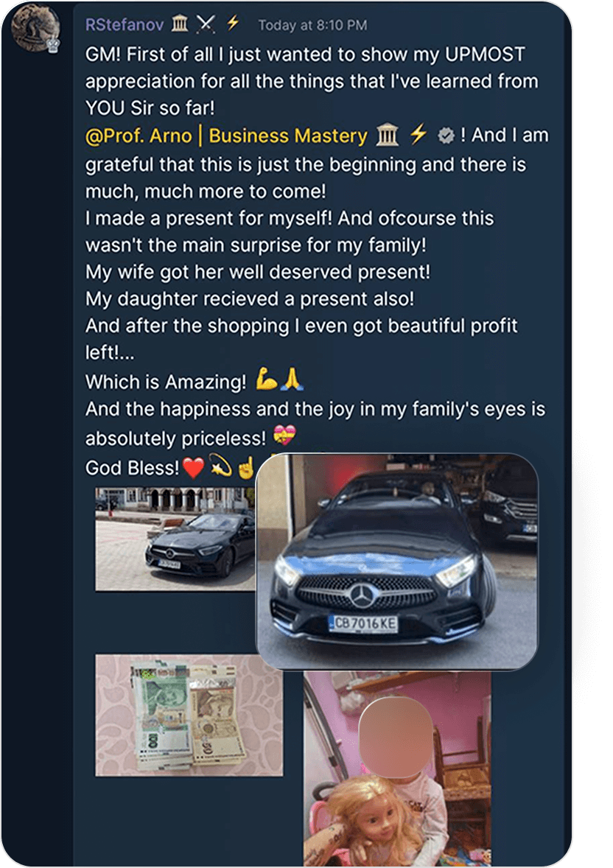
Task: Click the pointing-up finger emoji
Action: click(245, 467)
